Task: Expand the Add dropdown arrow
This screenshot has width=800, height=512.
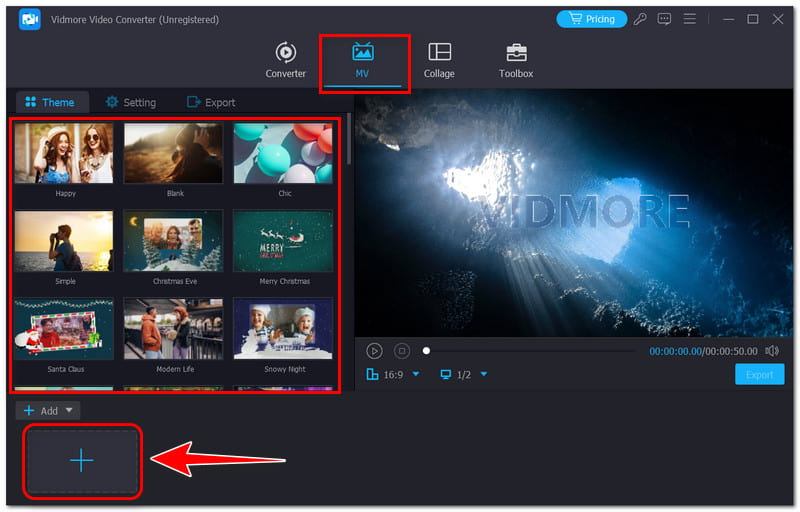Action: 69,410
